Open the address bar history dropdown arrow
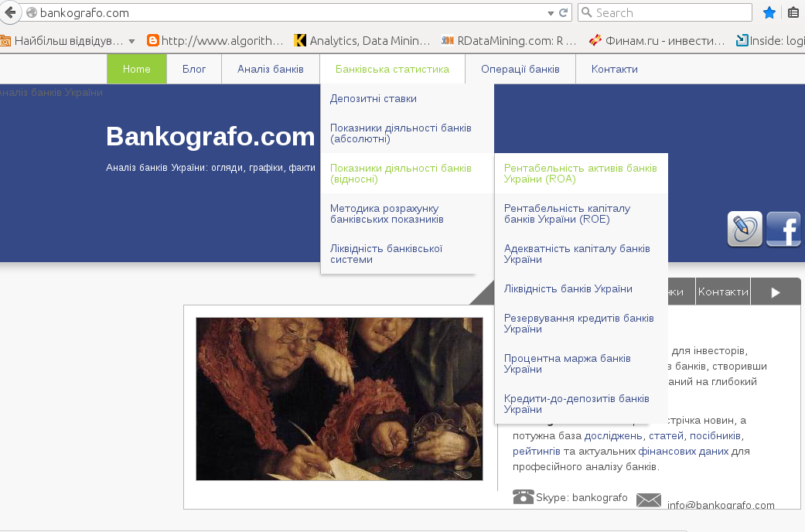 point(551,13)
